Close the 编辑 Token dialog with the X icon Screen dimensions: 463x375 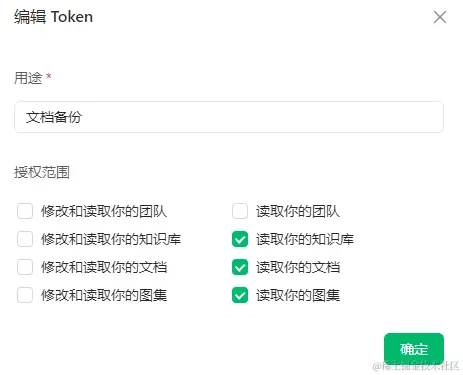click(440, 17)
